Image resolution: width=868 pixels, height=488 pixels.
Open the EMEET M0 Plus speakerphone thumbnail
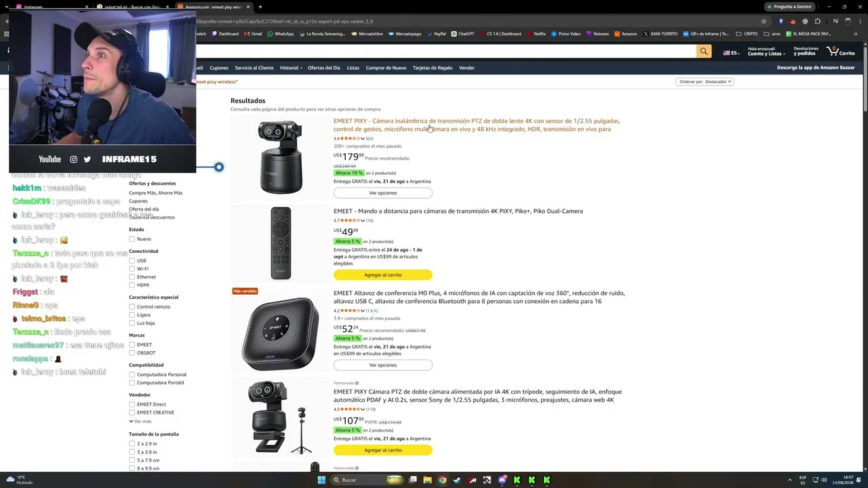pos(280,332)
